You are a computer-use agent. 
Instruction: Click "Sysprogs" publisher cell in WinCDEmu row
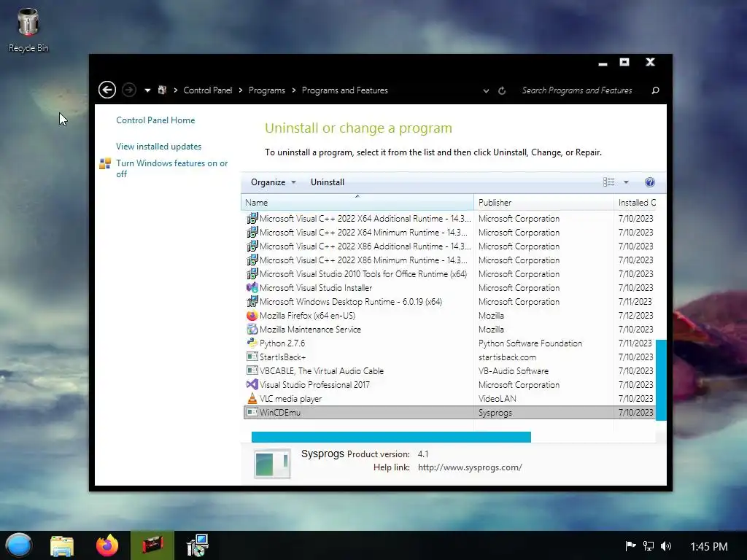click(495, 413)
